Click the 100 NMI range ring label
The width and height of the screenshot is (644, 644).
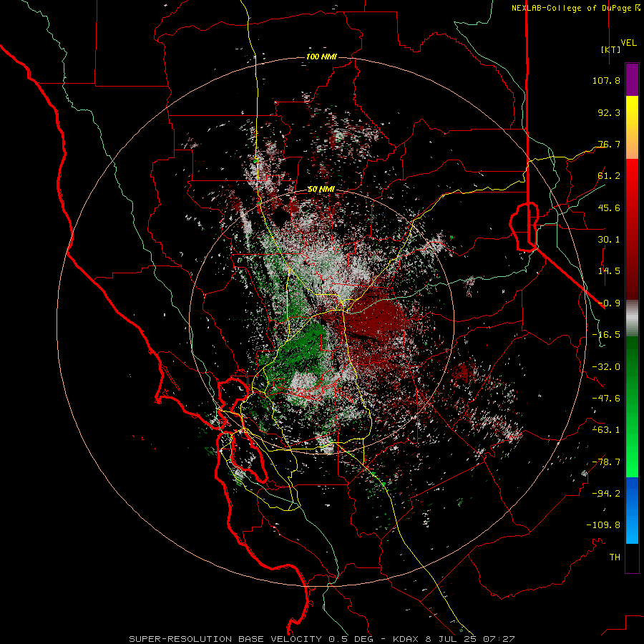pos(321,57)
